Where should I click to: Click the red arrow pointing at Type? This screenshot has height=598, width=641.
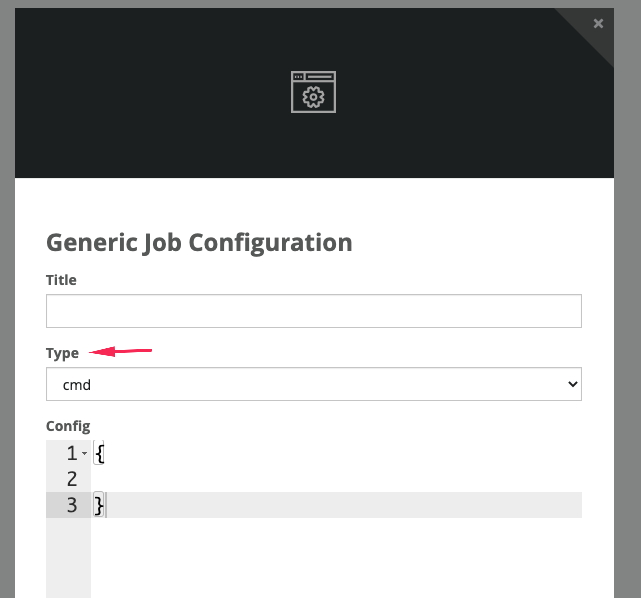(x=120, y=351)
